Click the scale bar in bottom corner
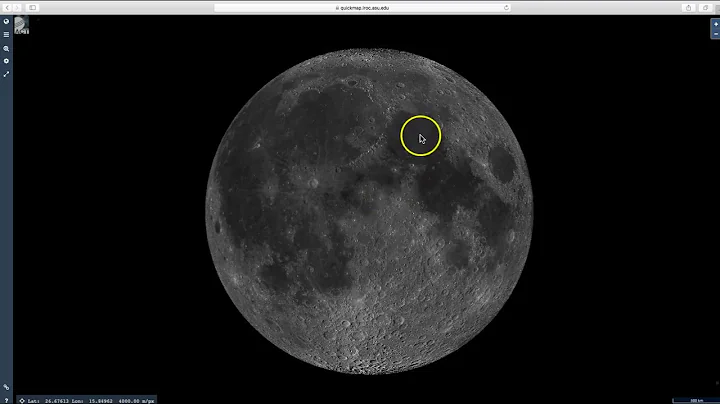 coord(695,401)
